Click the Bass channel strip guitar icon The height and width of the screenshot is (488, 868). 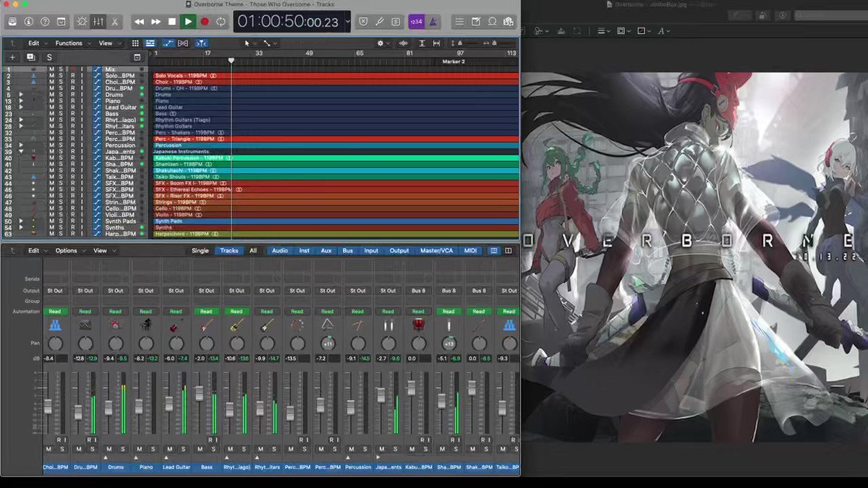(x=207, y=325)
